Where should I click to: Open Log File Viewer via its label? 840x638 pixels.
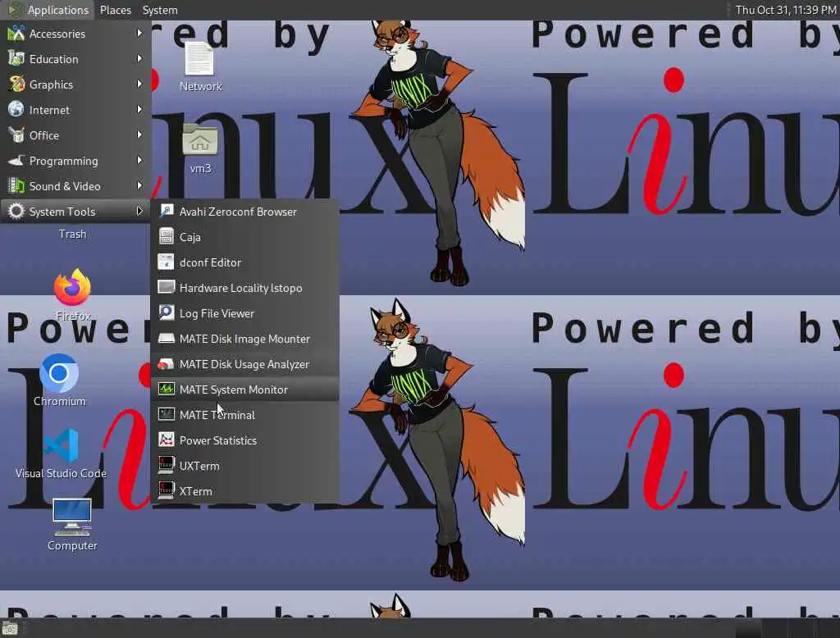pos(217,313)
